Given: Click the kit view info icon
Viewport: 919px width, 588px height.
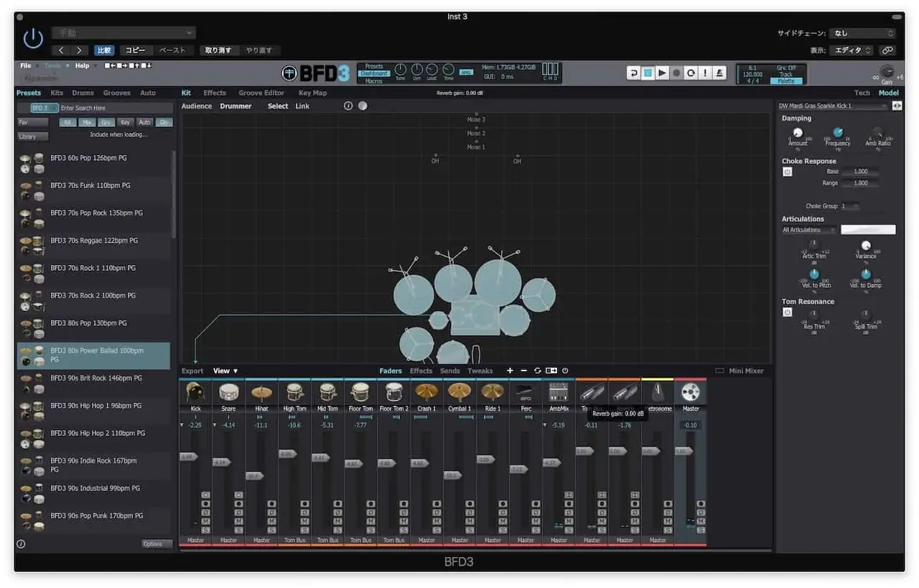Looking at the screenshot, I should click(348, 106).
